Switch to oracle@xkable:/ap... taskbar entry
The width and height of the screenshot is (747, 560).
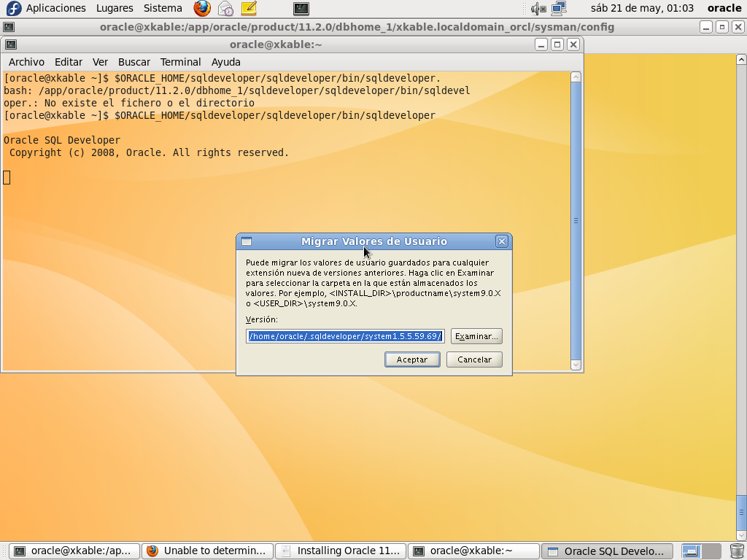(x=74, y=551)
